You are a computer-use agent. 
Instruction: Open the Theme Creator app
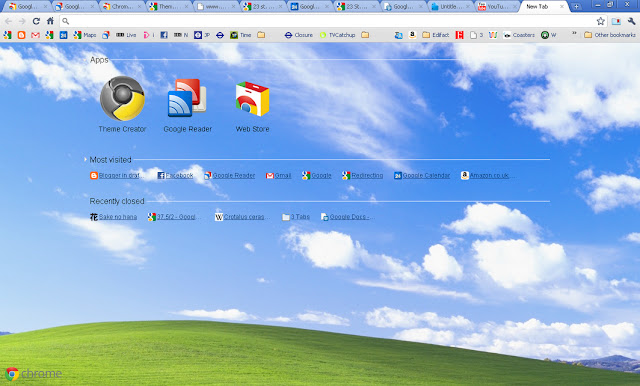pyautogui.click(x=122, y=104)
